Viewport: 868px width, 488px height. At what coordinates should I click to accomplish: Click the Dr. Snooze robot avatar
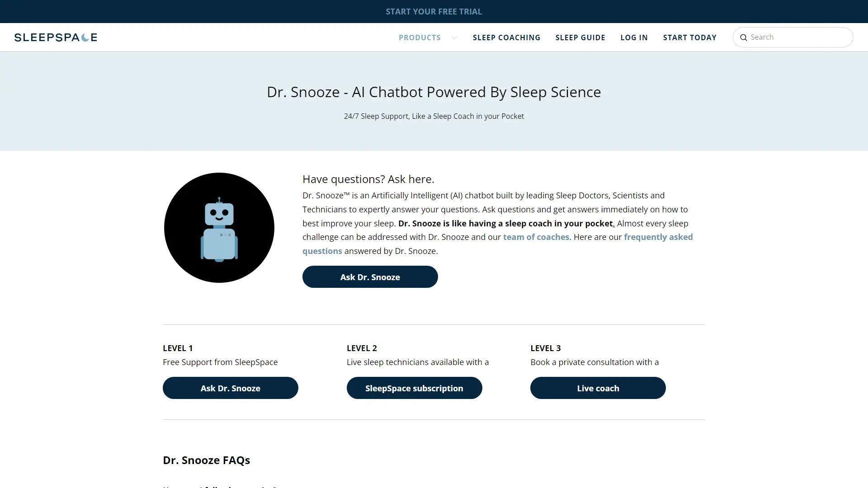point(219,228)
